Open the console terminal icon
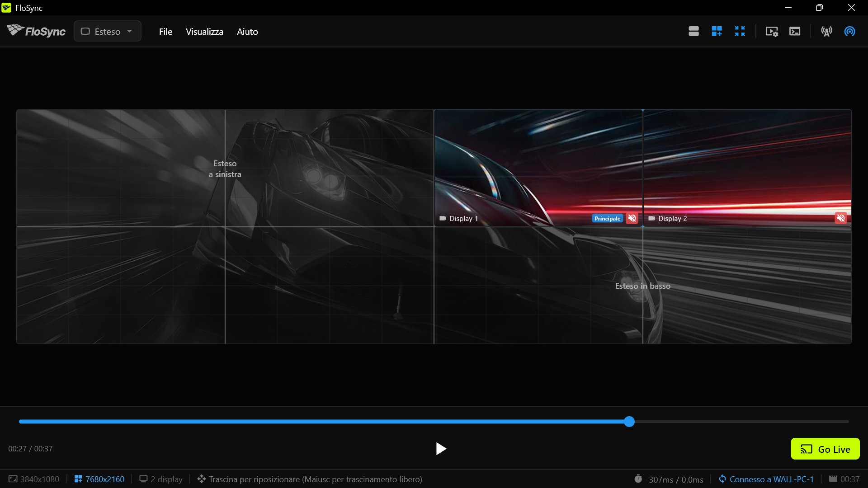The image size is (868, 488). (x=795, y=31)
